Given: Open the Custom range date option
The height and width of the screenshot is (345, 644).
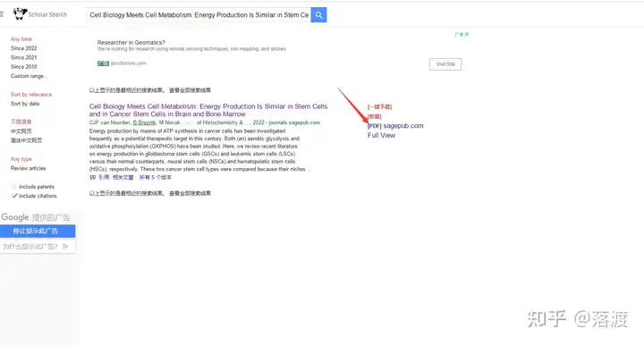Looking at the screenshot, I should tap(29, 76).
